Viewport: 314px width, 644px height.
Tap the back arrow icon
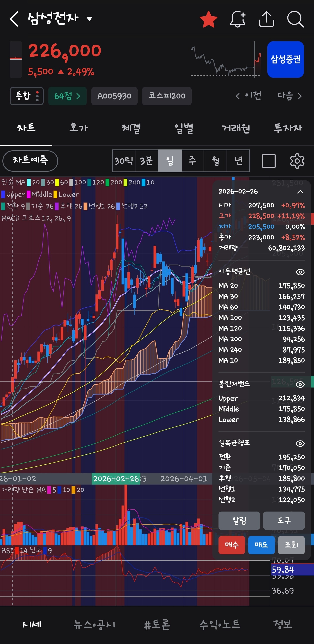pos(14,19)
